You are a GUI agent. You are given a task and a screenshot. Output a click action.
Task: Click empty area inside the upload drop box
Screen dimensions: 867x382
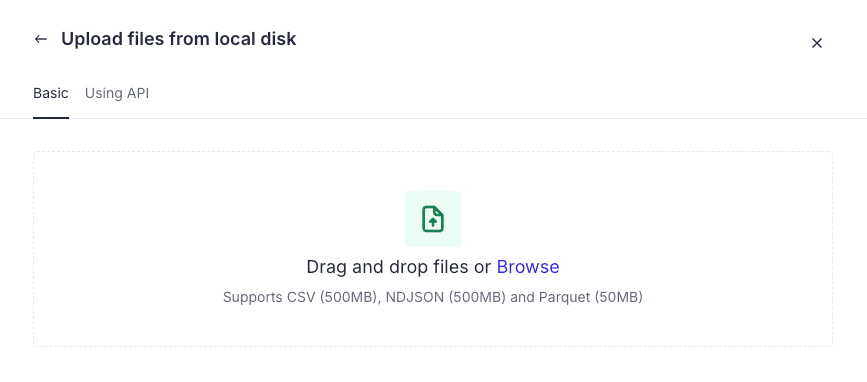pyautogui.click(x=166, y=249)
